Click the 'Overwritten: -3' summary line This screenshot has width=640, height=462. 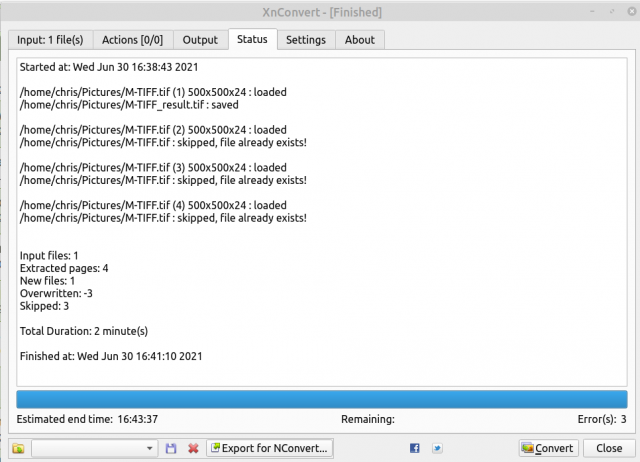(56, 293)
